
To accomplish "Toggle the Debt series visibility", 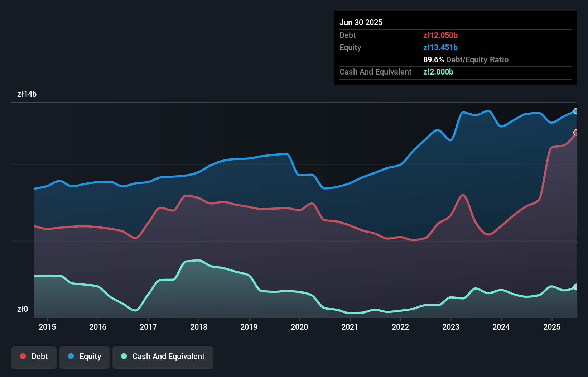I will click(34, 357).
